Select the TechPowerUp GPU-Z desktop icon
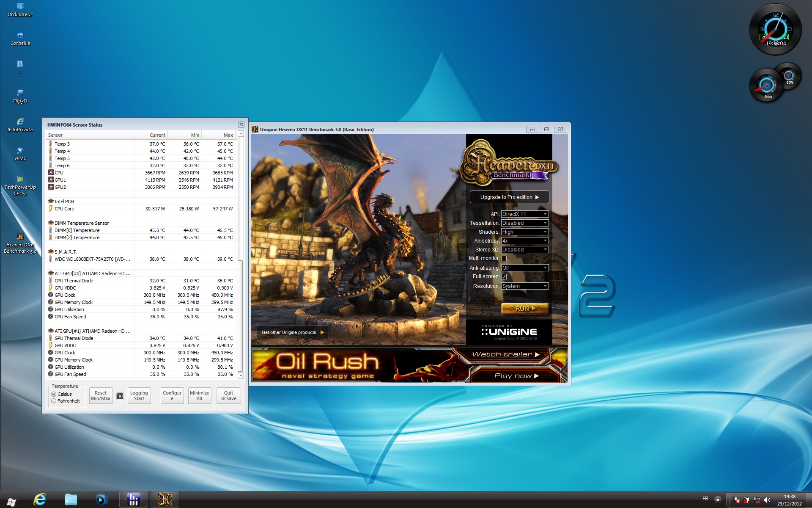 pyautogui.click(x=20, y=186)
